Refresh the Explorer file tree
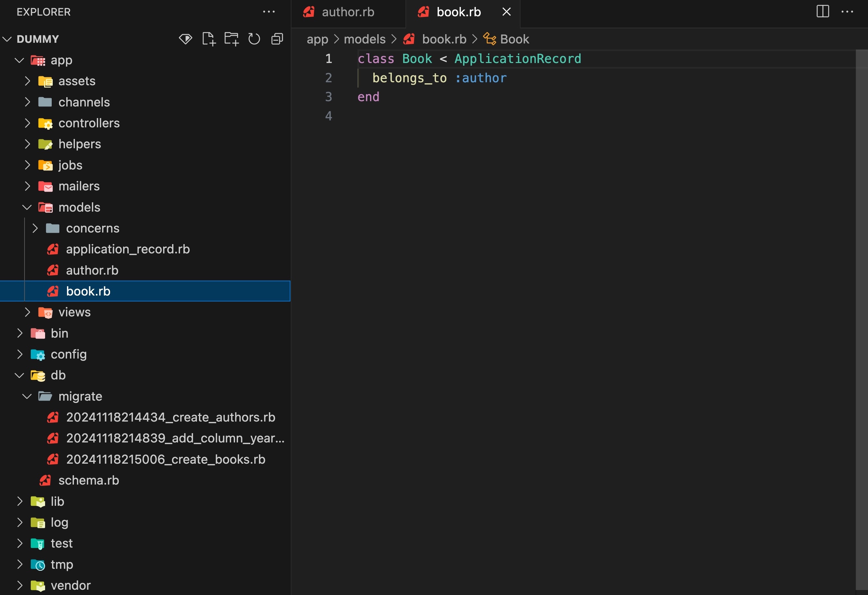This screenshot has height=595, width=868. click(x=254, y=39)
